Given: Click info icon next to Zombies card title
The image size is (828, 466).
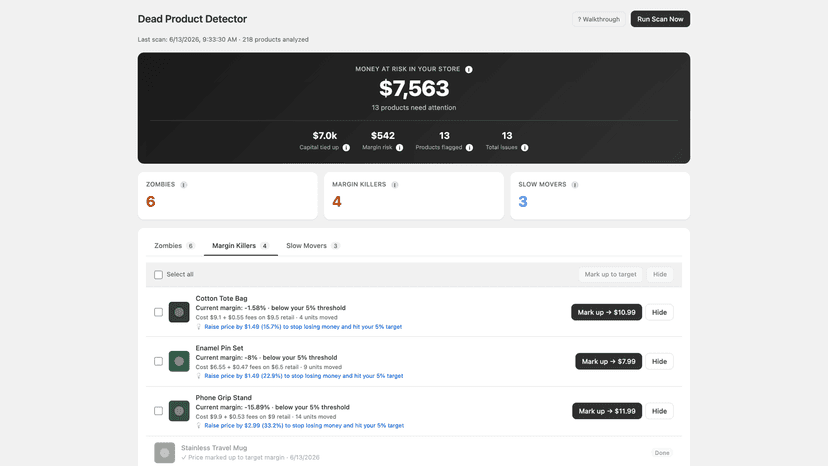Looking at the screenshot, I should pos(183,185).
